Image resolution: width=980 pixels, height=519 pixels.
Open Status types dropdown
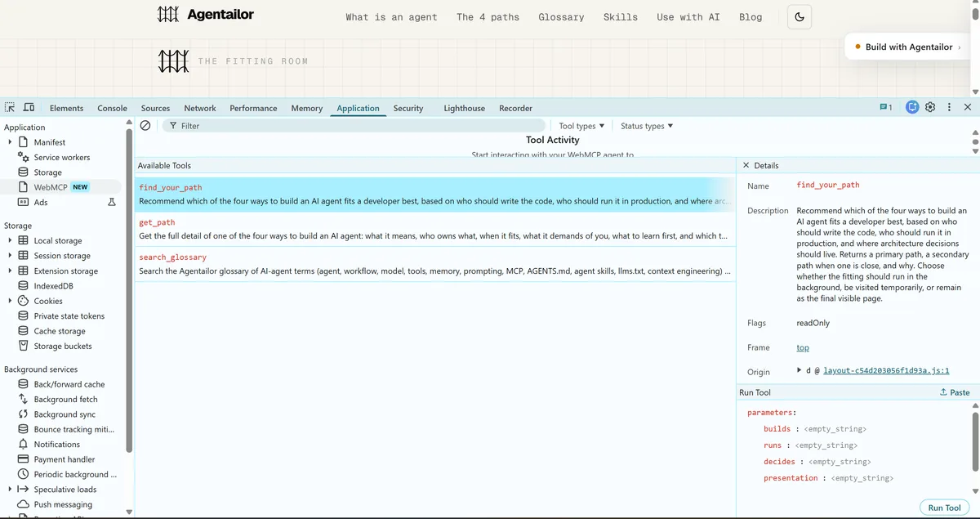647,126
